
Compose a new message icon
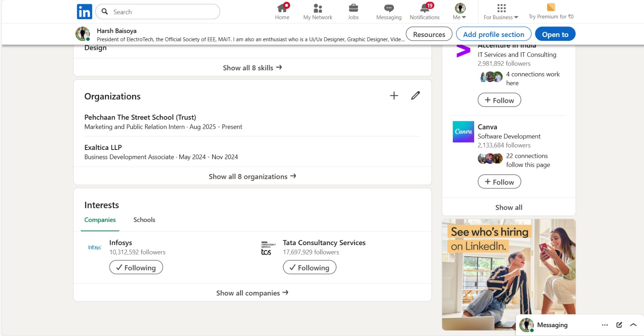click(619, 325)
